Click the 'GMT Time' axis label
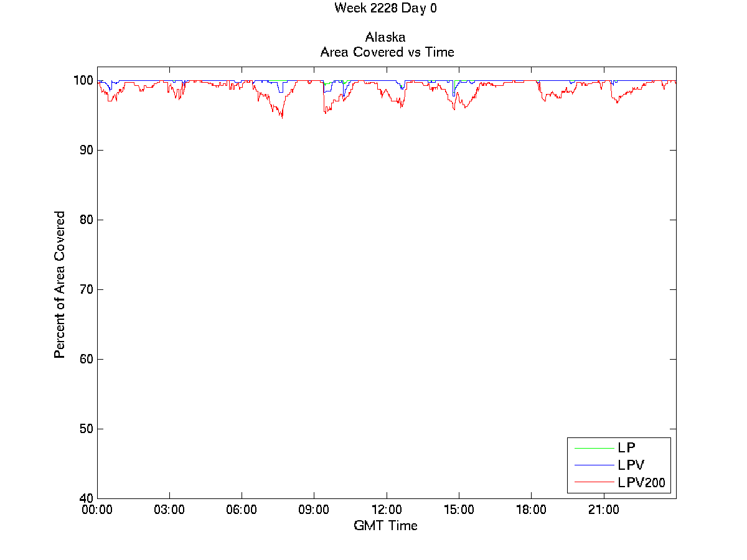The image size is (747, 560). click(x=385, y=525)
